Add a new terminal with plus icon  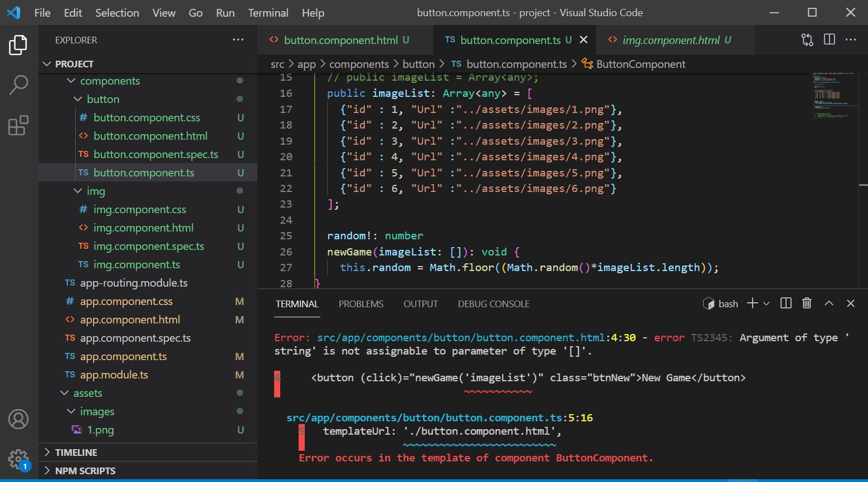click(752, 303)
